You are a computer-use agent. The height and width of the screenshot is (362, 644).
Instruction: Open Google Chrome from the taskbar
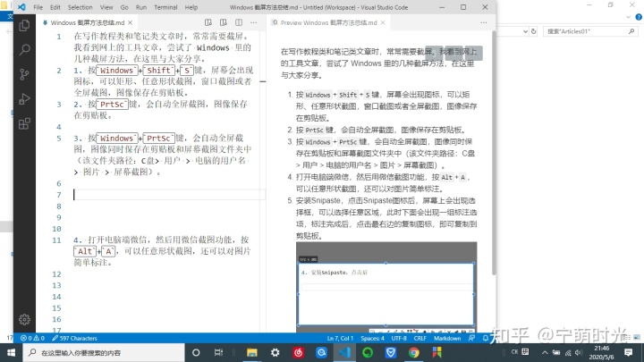414,352
